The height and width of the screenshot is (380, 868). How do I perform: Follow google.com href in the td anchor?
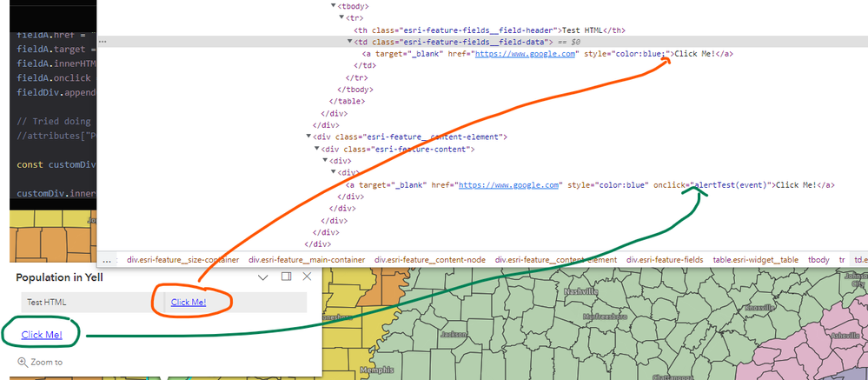click(526, 54)
